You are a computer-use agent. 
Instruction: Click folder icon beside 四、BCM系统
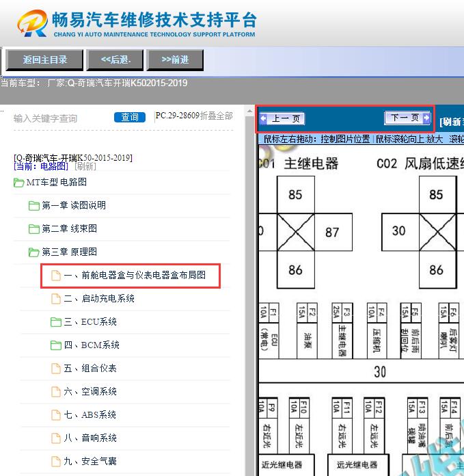tap(56, 345)
